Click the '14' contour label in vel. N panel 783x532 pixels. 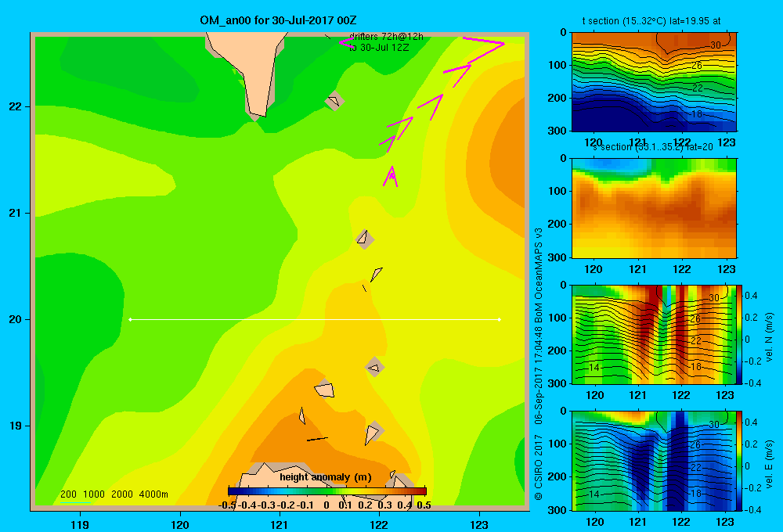coord(594,367)
